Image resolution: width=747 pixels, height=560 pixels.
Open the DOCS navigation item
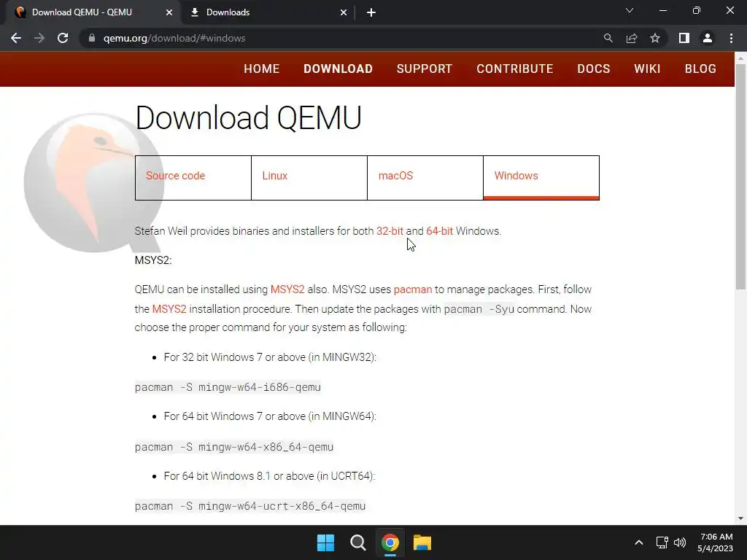pos(594,69)
